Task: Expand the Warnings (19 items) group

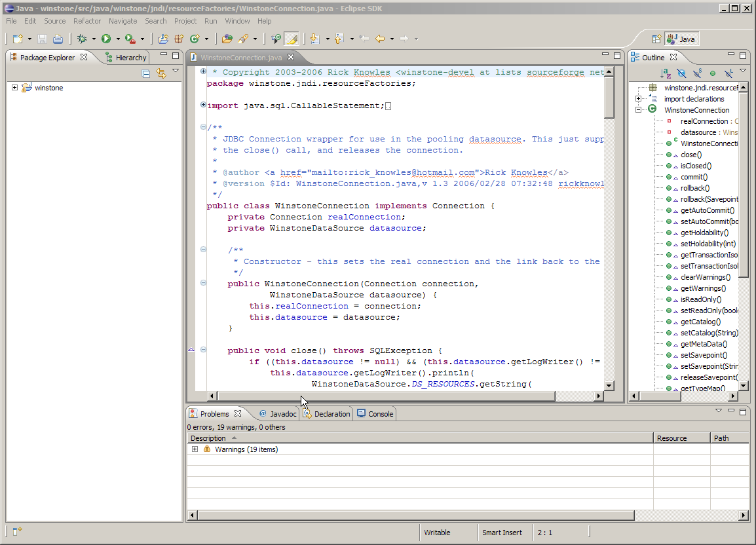Action: pos(195,449)
